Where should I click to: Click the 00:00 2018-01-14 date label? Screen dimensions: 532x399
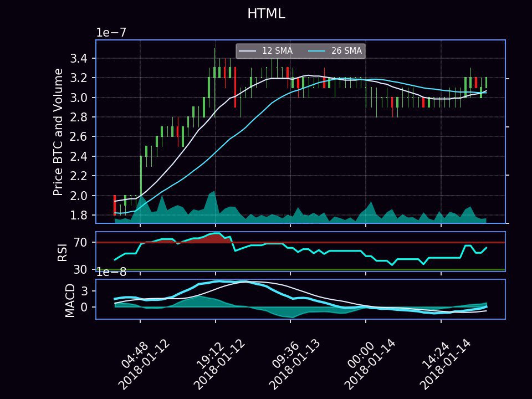(x=369, y=365)
